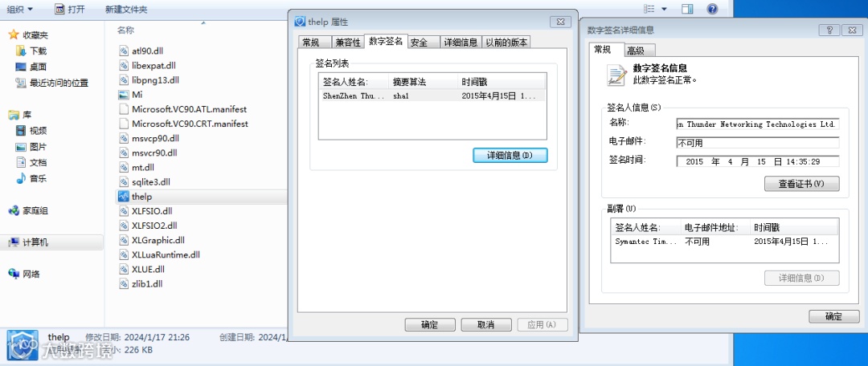Click the XLUE.dll file icon
Screen dimensions: 868x366
(x=123, y=269)
